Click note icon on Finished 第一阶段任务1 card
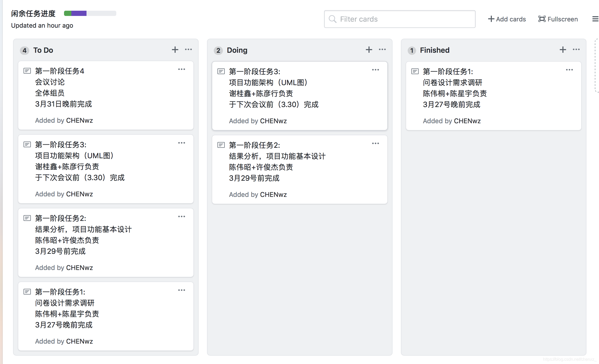The width and height of the screenshot is (599, 364). pyautogui.click(x=415, y=71)
